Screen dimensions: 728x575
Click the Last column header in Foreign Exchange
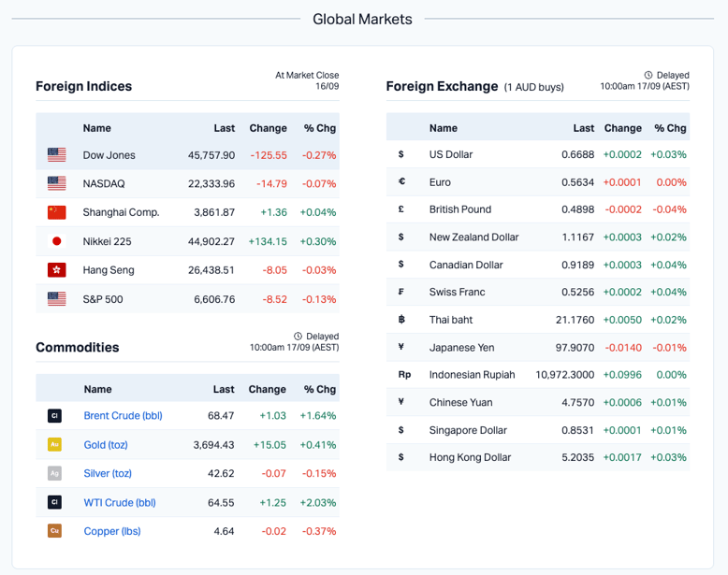point(583,128)
